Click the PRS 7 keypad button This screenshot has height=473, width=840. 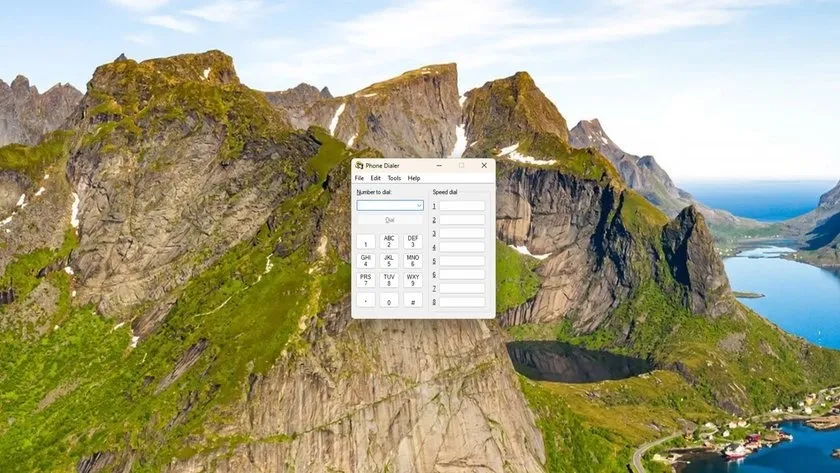(366, 280)
